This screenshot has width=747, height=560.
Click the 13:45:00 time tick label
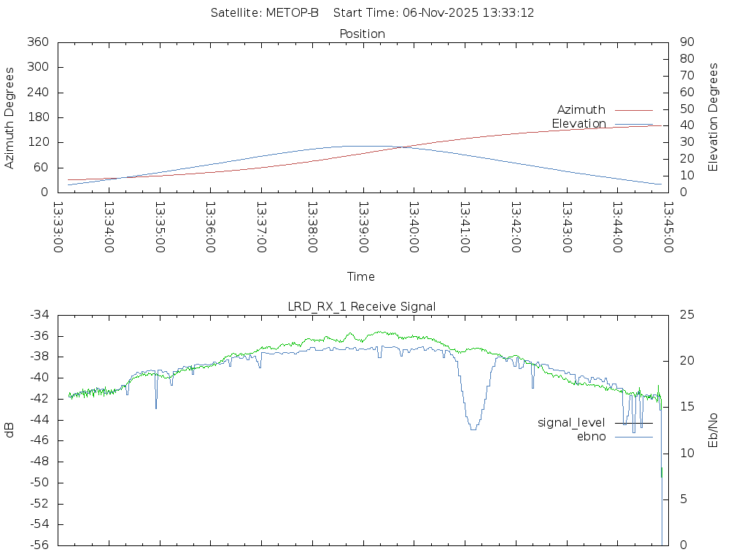[x=667, y=227]
